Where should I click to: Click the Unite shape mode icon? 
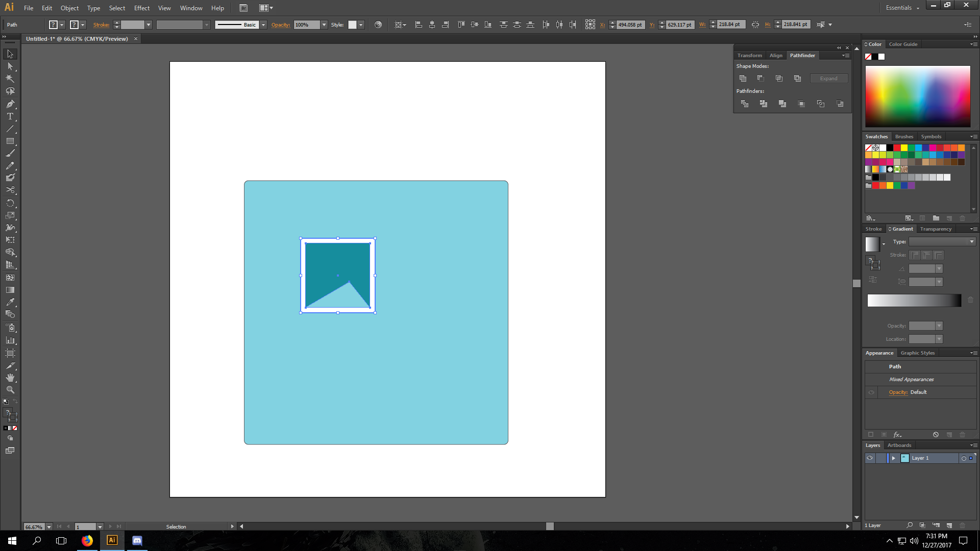pyautogui.click(x=743, y=79)
